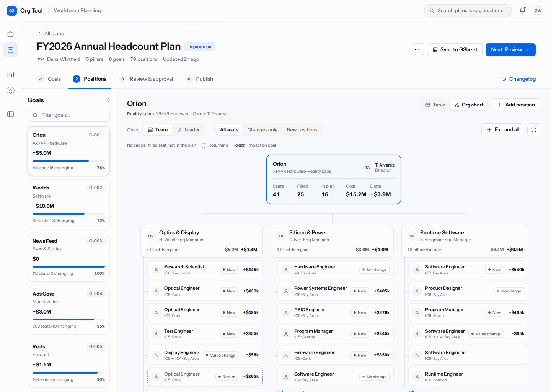Open the notifications bell
The height and width of the screenshot is (392, 551).
(522, 11)
